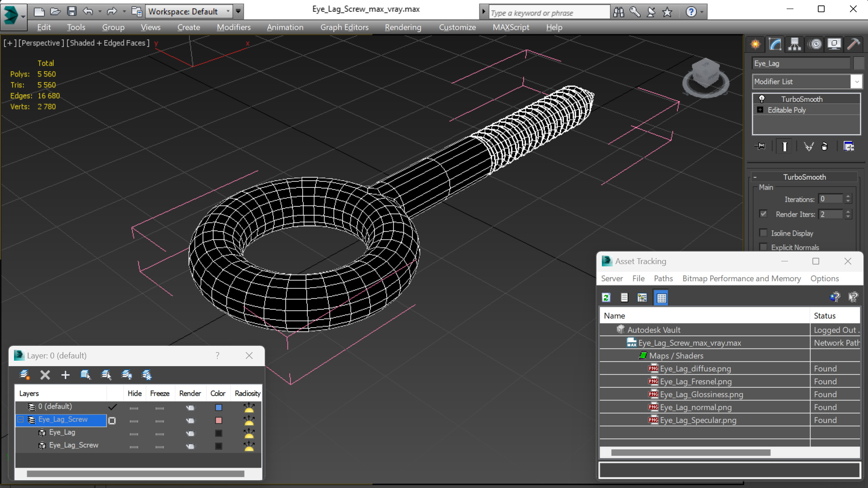Screen dimensions: 868x488
Task: Click the Pin Stack icon
Action: point(760,146)
